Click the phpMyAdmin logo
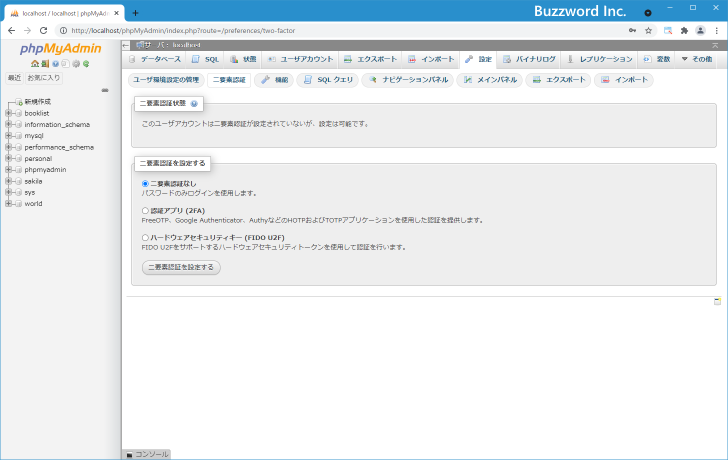The image size is (728, 460). tap(60, 49)
